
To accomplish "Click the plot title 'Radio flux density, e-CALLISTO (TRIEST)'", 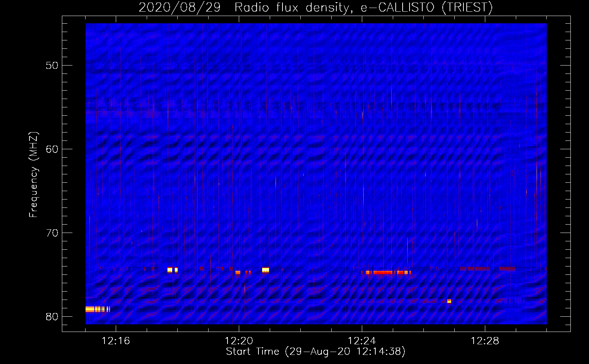I will pos(363,8).
